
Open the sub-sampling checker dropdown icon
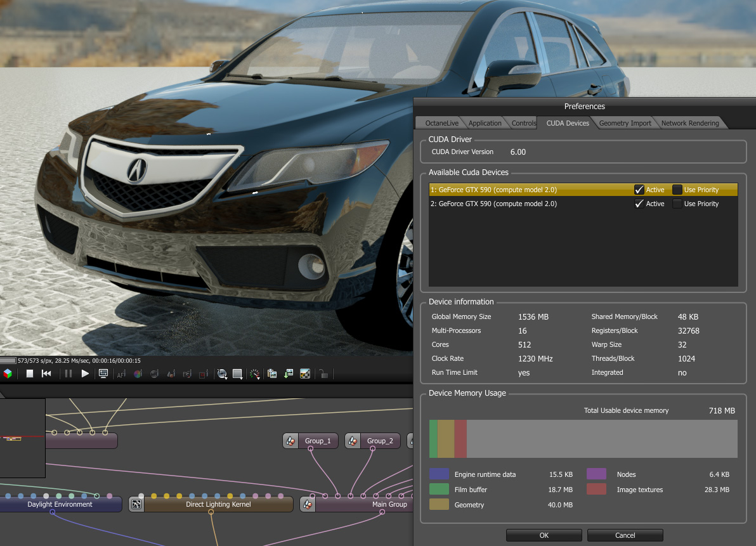click(238, 374)
